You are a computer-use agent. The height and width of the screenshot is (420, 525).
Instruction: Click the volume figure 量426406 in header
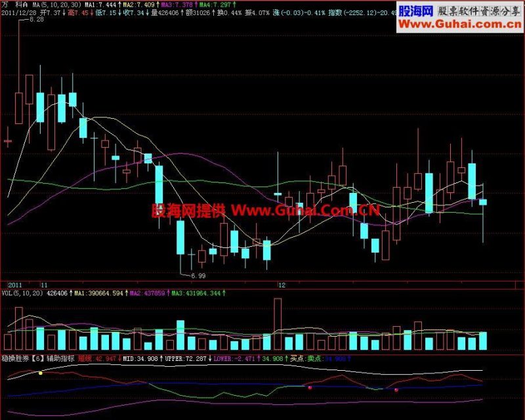pyautogui.click(x=165, y=13)
